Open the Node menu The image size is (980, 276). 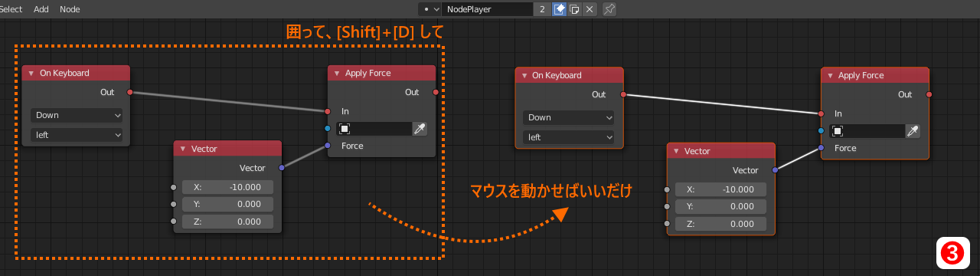70,9
